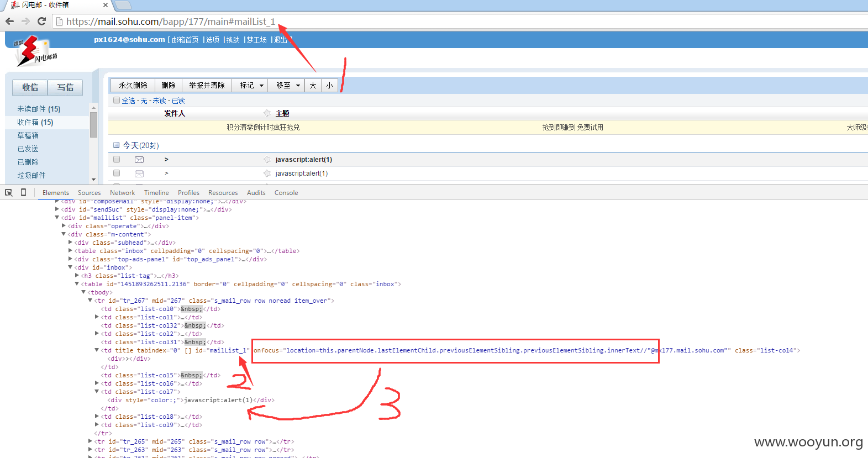This screenshot has width=868, height=458.
Task: Open ad 抢到即赚到 免费试用
Action: (572, 127)
